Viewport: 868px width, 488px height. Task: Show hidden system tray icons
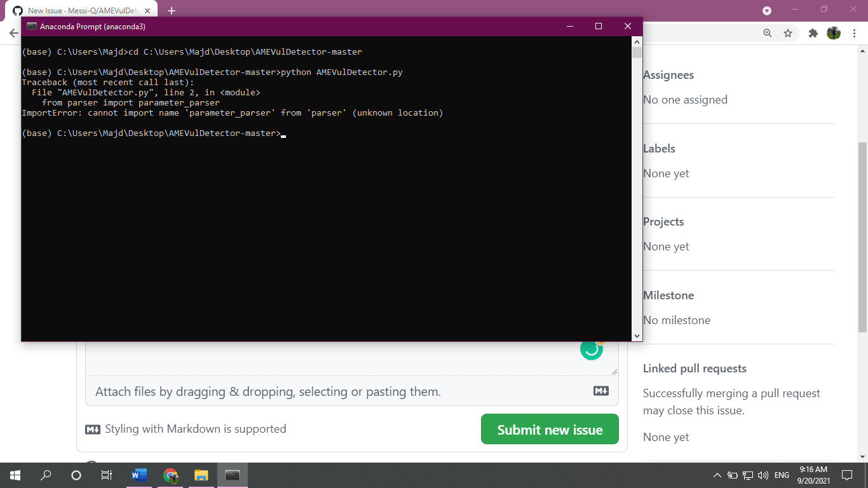pos(717,475)
